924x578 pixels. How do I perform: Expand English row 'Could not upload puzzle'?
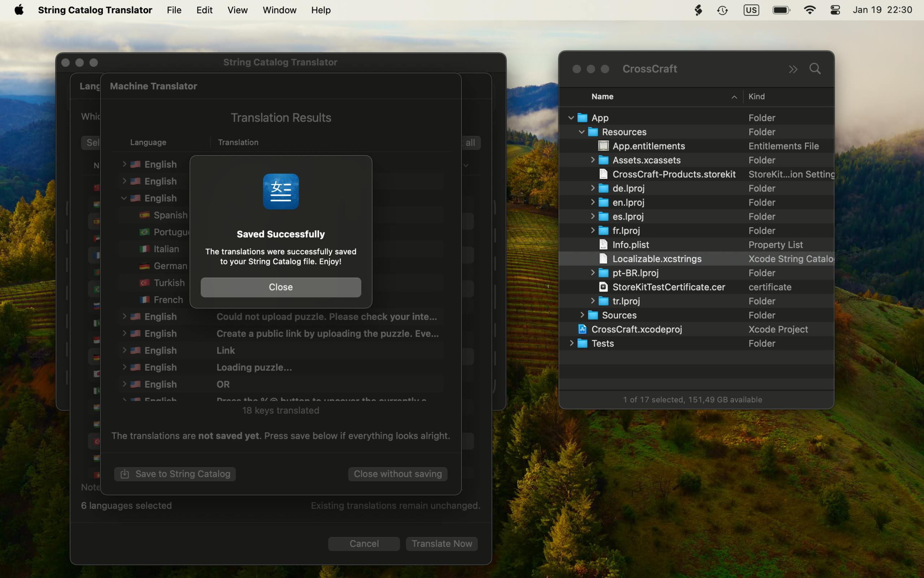(x=124, y=316)
